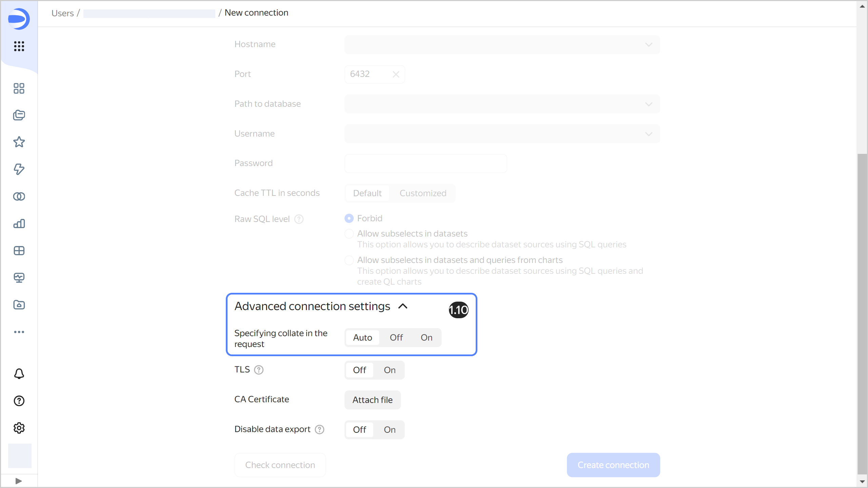Open the notifications bell icon
Screen dimensions: 868x488
19,374
